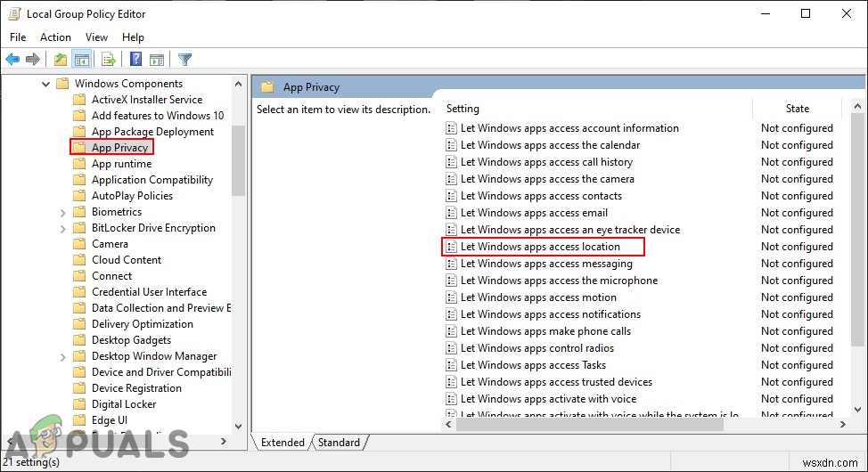Select the App Privacy folder in tree

point(120,148)
